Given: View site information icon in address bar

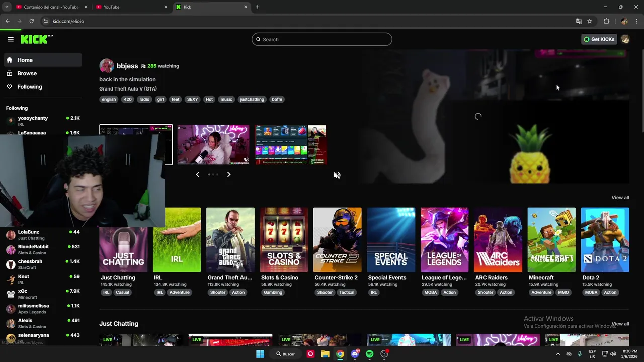Looking at the screenshot, I should [x=46, y=21].
